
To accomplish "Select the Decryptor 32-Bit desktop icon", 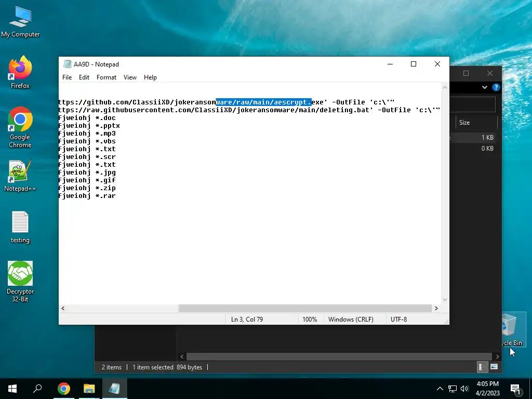I will [20, 282].
